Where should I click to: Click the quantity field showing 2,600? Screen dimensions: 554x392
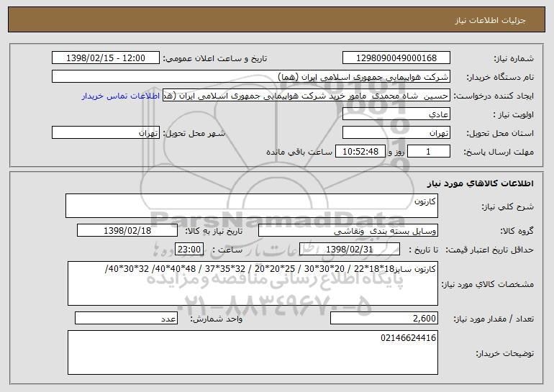pyautogui.click(x=384, y=318)
